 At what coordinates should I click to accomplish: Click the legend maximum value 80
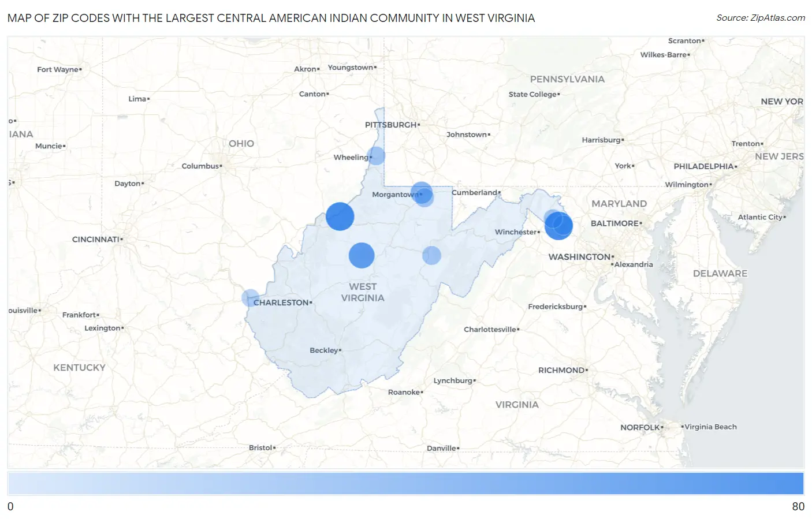[x=798, y=506]
